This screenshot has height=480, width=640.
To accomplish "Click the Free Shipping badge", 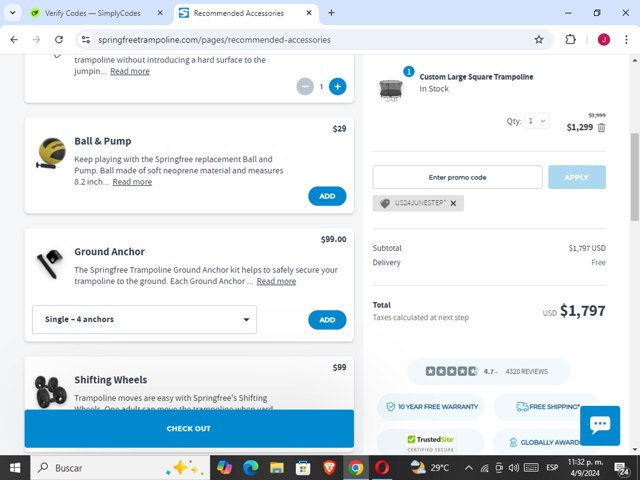I will [547, 407].
